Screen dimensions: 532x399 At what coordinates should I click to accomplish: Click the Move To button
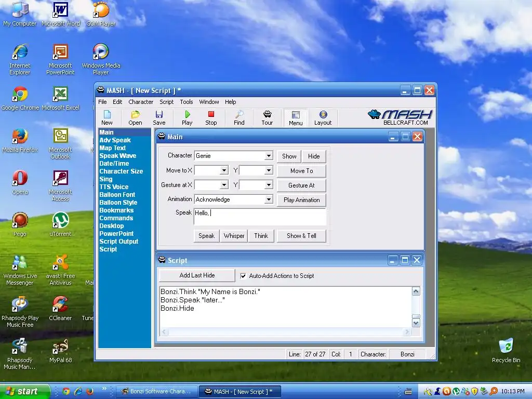[x=302, y=170]
